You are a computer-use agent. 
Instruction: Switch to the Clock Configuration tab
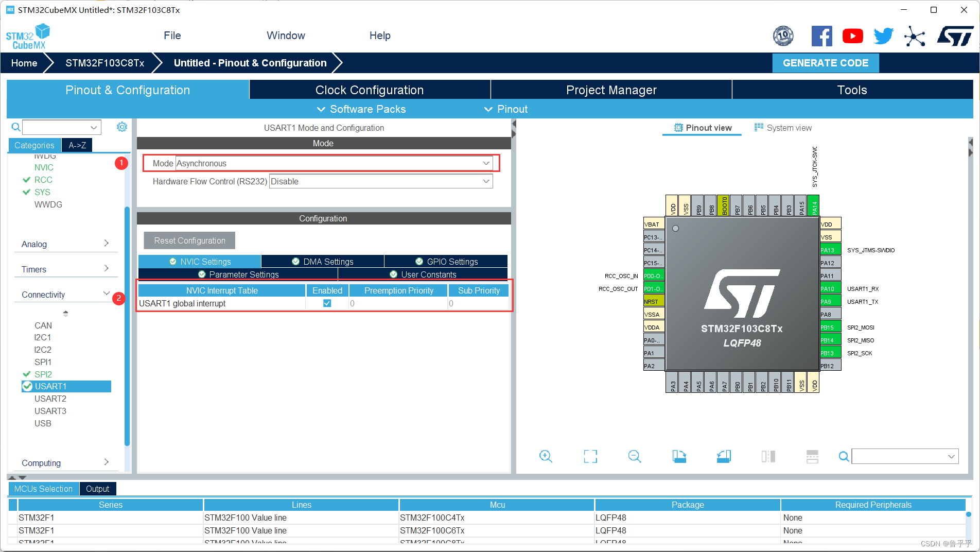click(370, 90)
